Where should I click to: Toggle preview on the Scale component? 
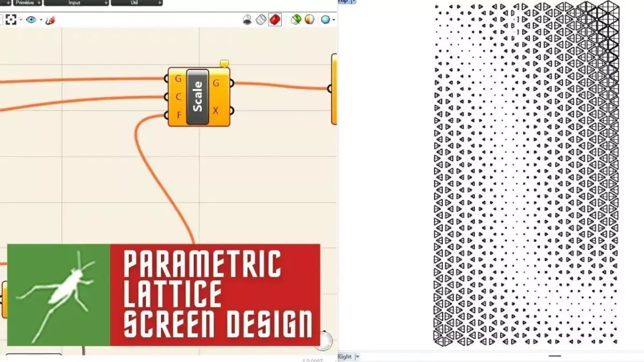223,63
